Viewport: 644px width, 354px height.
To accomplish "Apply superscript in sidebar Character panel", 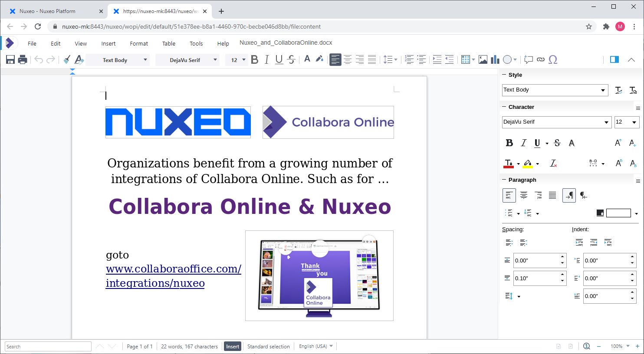I will tap(618, 163).
